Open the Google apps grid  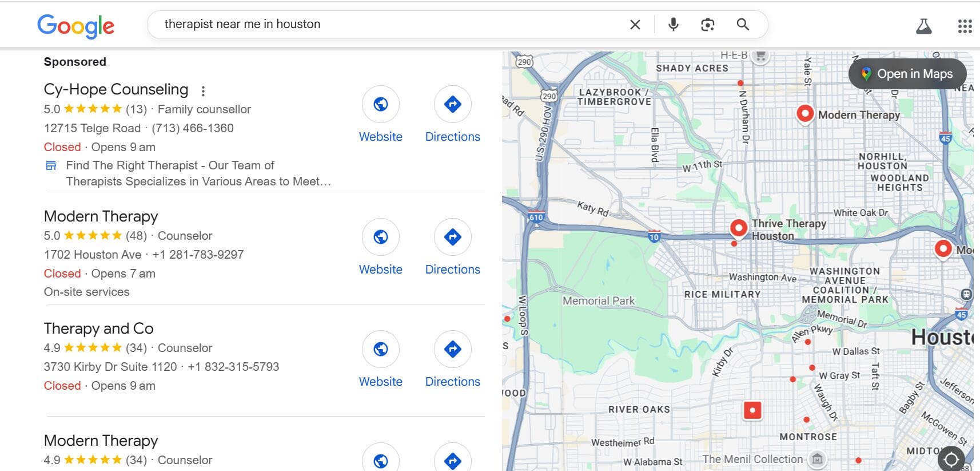(965, 26)
